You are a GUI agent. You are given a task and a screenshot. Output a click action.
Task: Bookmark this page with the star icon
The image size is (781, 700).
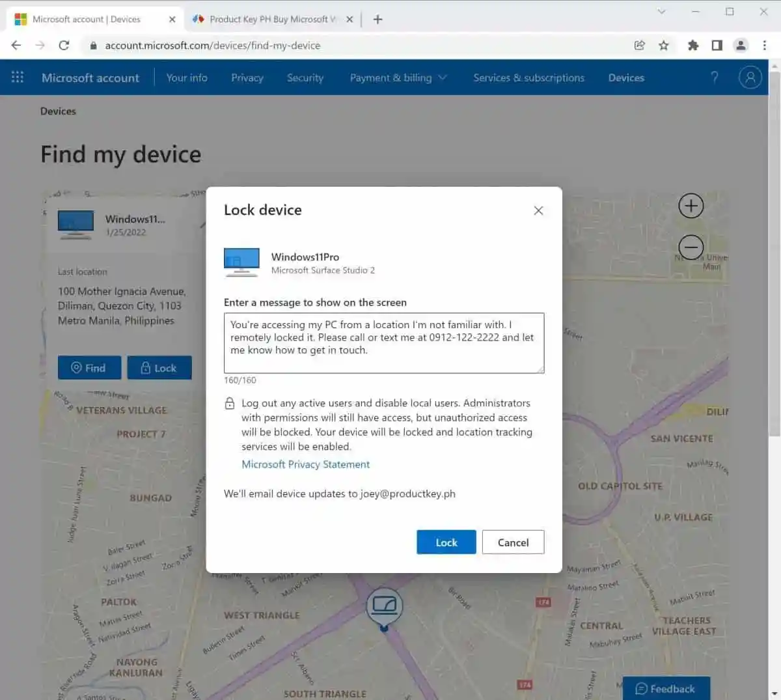click(663, 46)
